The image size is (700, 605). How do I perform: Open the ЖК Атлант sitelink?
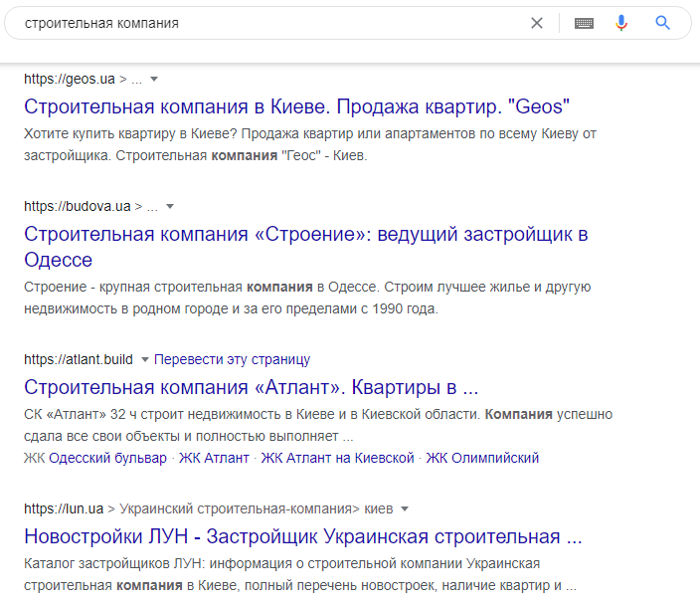(218, 458)
